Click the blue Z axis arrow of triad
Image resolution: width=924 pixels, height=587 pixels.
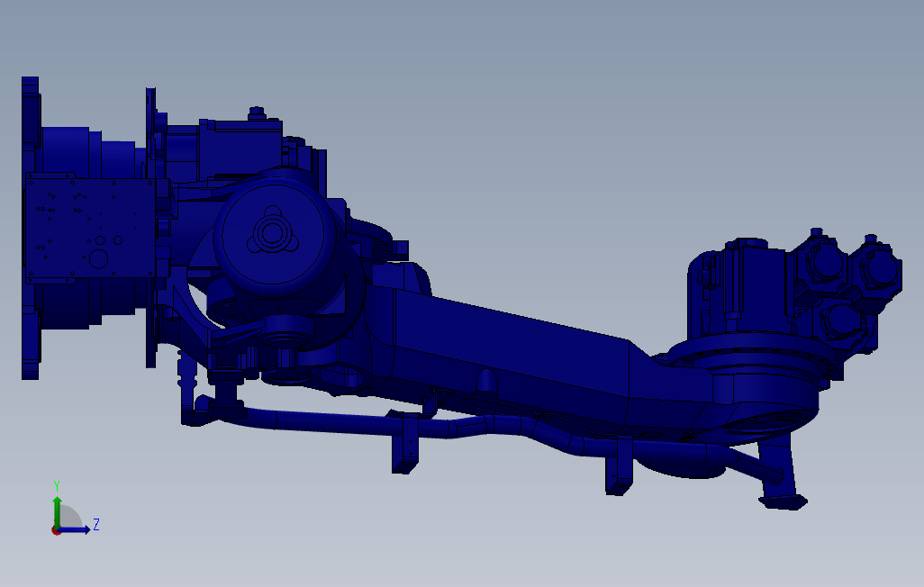tap(75, 529)
